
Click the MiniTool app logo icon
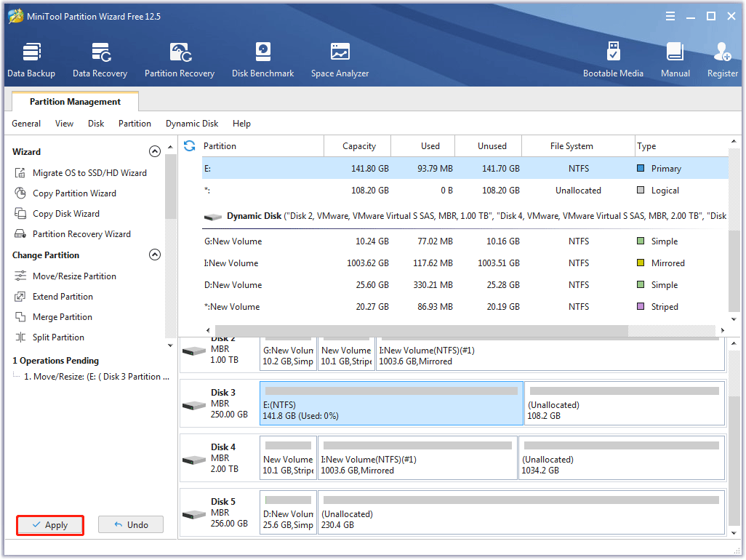click(x=16, y=16)
